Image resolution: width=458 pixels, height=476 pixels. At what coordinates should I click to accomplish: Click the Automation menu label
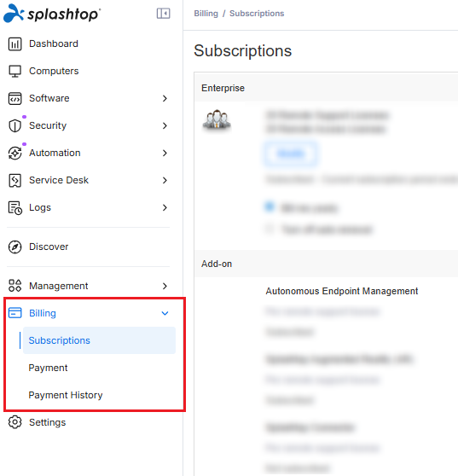[55, 153]
